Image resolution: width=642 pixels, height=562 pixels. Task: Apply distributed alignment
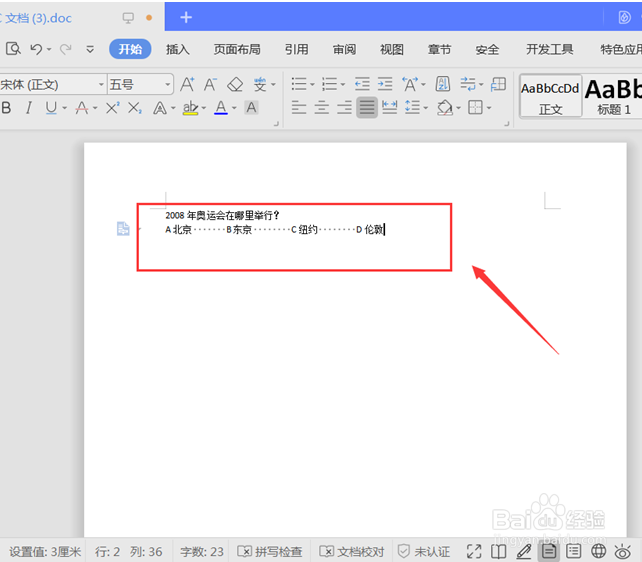[x=389, y=108]
